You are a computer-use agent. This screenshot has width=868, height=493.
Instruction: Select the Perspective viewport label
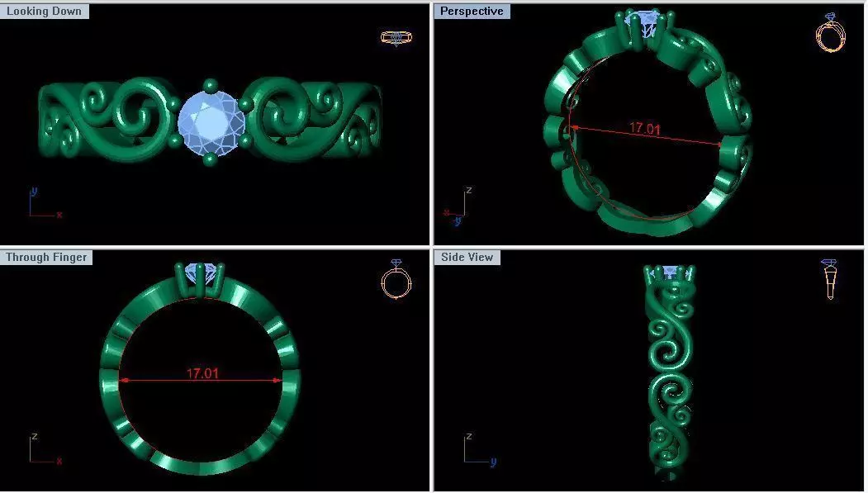(472, 11)
